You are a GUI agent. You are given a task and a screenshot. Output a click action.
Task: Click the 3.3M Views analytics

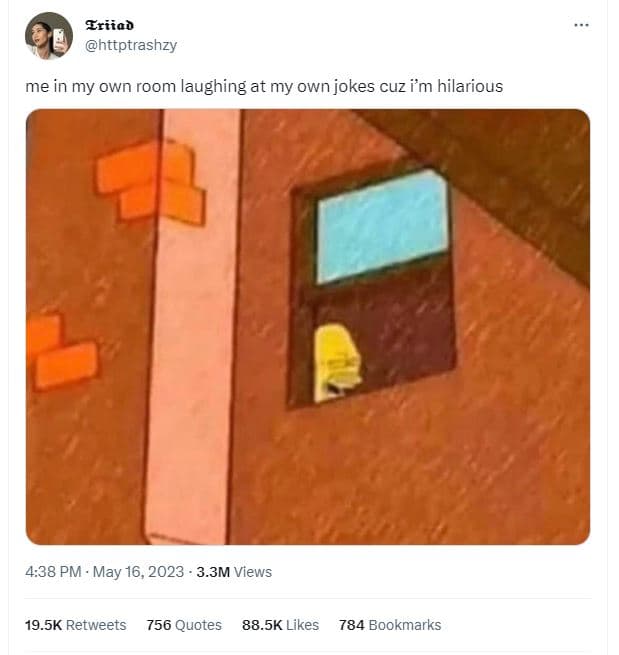point(234,572)
